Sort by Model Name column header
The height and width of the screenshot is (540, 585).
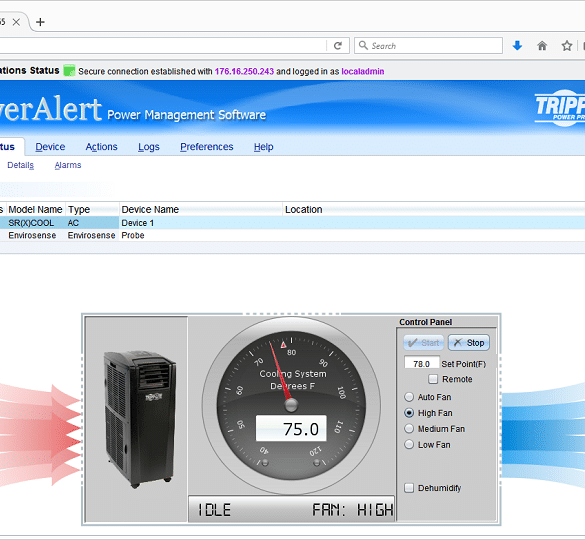35,209
